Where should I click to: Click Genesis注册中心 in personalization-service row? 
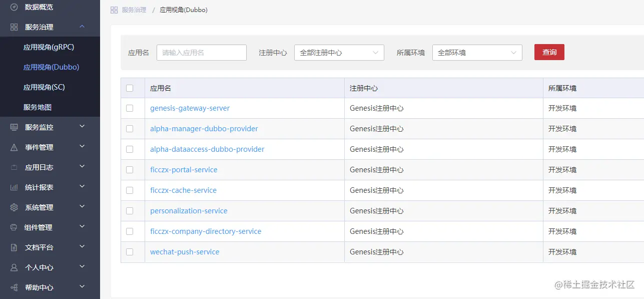(377, 211)
